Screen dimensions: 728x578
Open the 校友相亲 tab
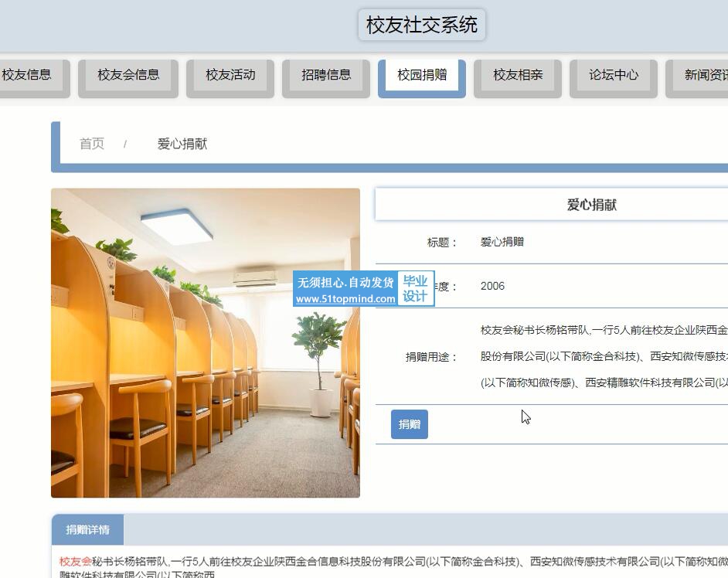pos(518,78)
